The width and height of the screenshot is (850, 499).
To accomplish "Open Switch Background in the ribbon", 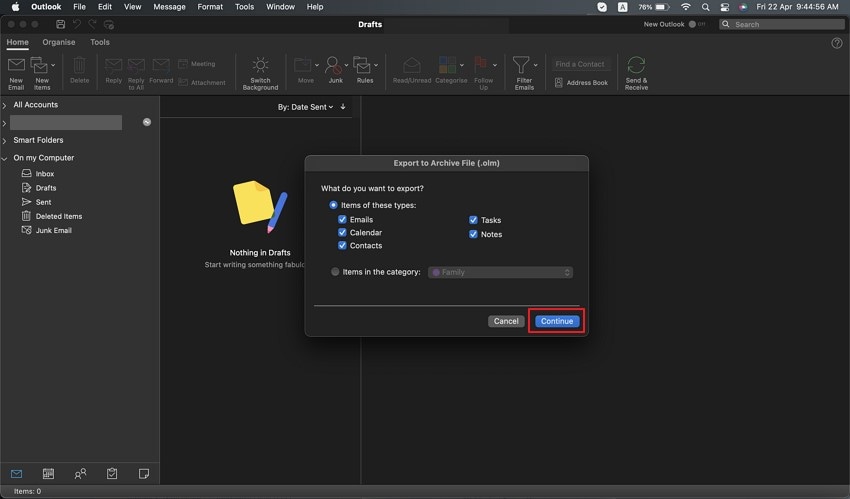I will [260, 73].
